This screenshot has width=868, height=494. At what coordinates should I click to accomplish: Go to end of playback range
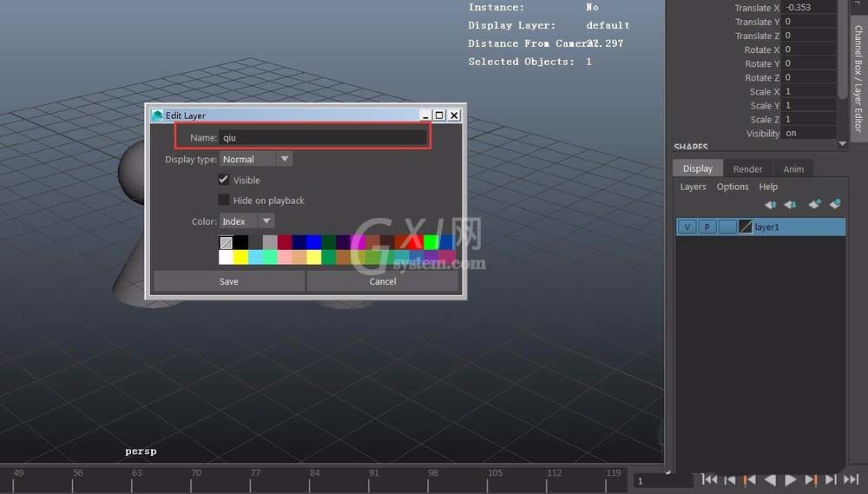click(852, 479)
